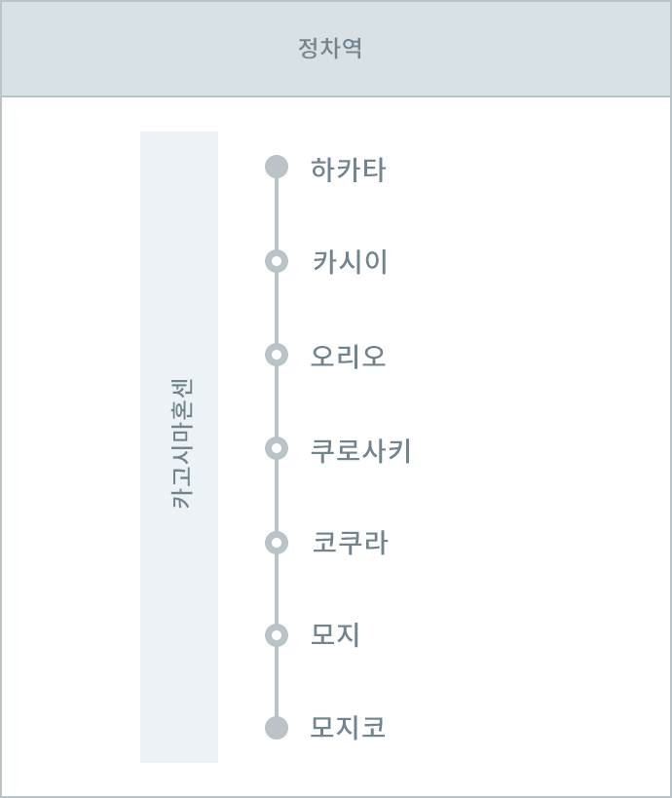
Task: Click the hollow circle marker for 코쿠라
Action: pyautogui.click(x=277, y=543)
